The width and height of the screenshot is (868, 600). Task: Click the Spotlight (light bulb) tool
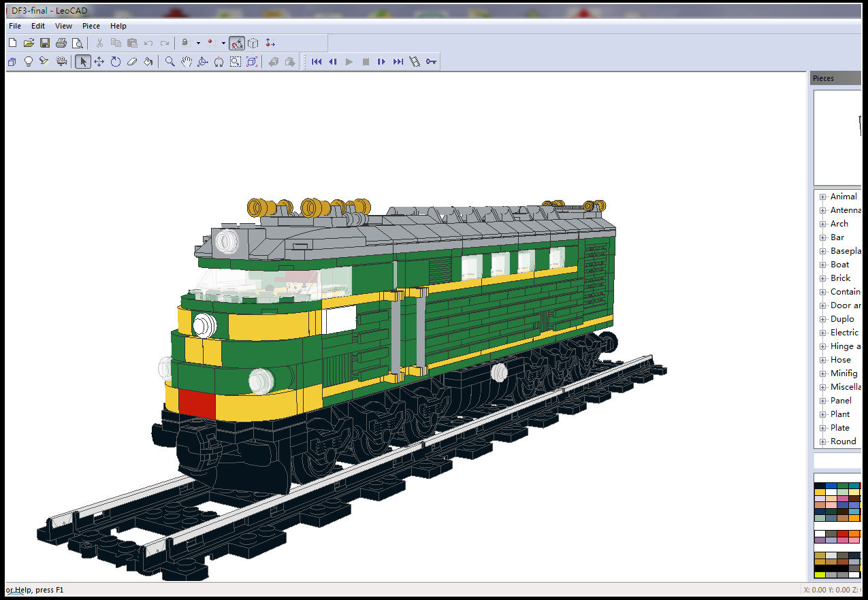29,62
